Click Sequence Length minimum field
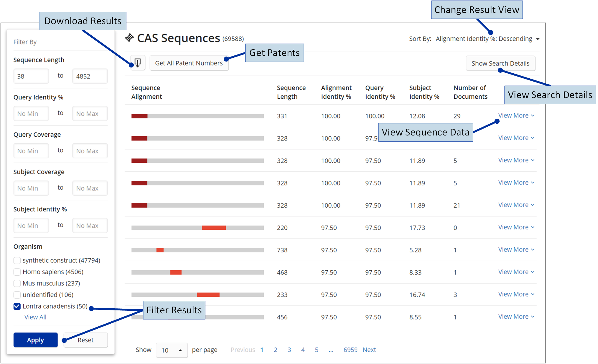The height and width of the screenshot is (364, 598). point(31,76)
